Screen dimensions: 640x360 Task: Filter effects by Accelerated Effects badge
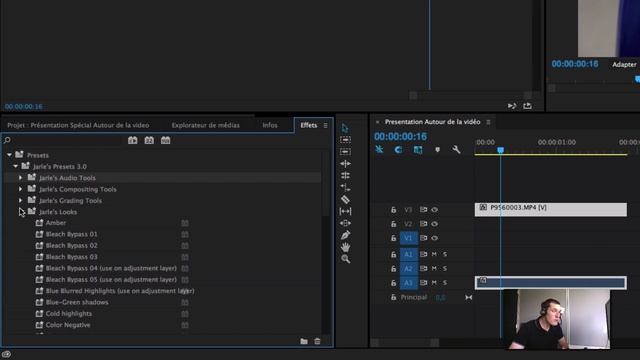click(133, 140)
